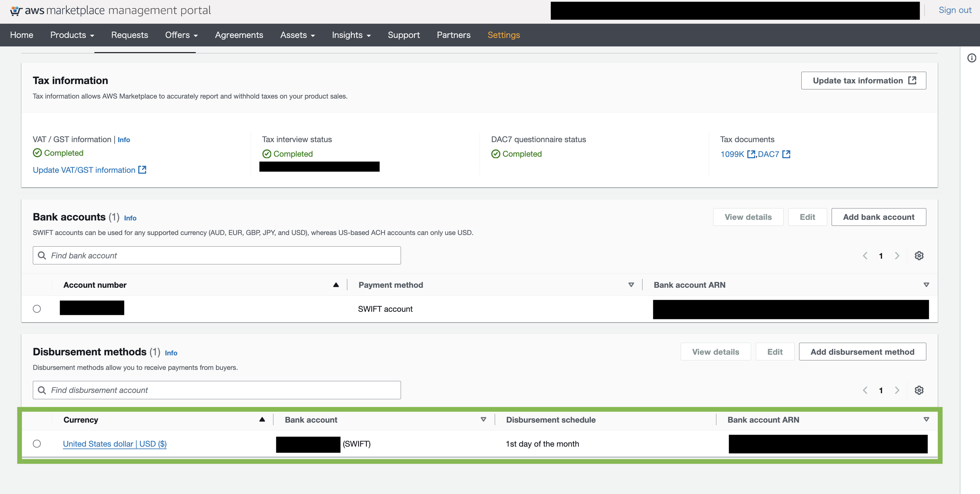Viewport: 980px width, 494px height.
Task: Click external link icon beside DAC7
Action: pyautogui.click(x=786, y=154)
